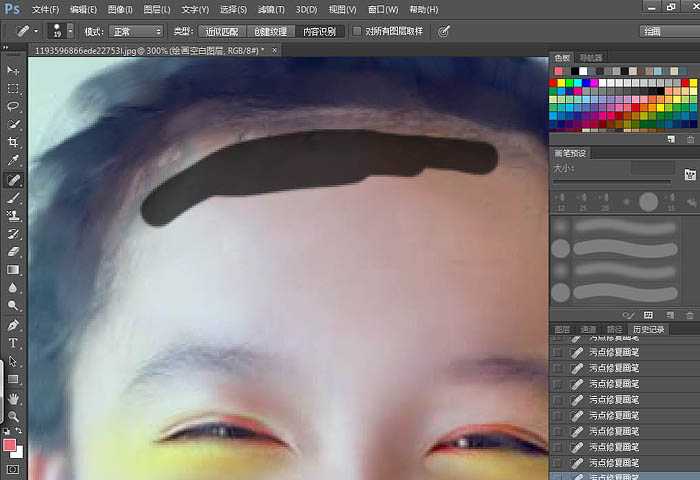Switch to the 色板 panel tab
Screen dimensions: 700x480
pyautogui.click(x=562, y=58)
